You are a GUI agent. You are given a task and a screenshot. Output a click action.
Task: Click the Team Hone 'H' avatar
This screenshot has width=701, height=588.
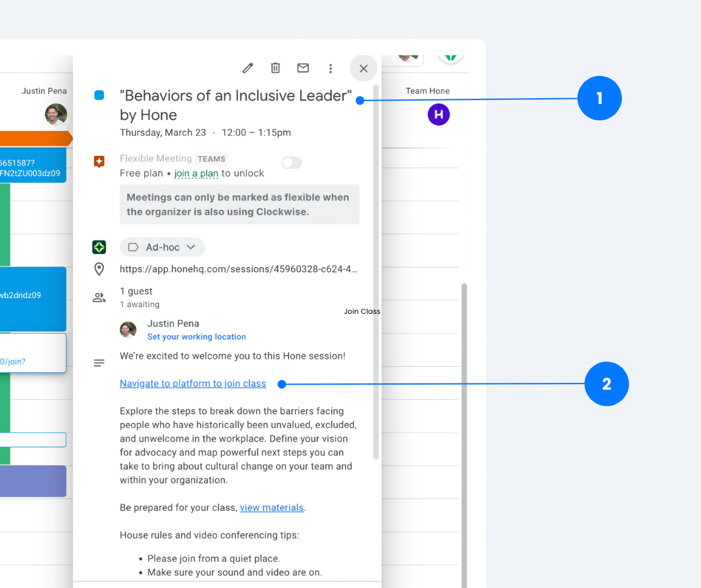click(x=439, y=115)
